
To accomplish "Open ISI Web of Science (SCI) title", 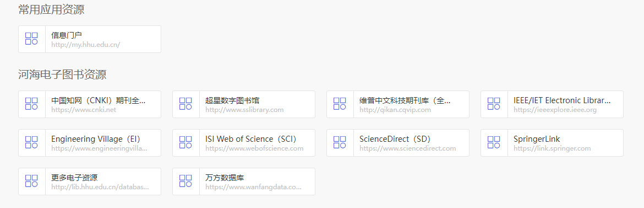I will coord(251,139).
